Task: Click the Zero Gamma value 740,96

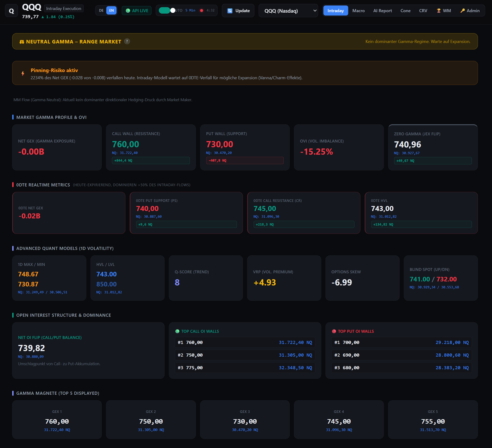Action: pyautogui.click(x=408, y=145)
